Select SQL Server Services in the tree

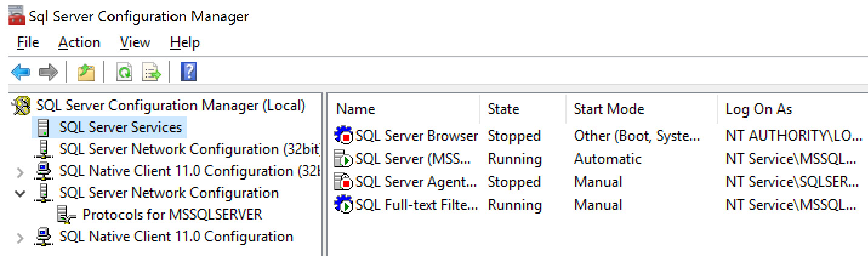(121, 127)
